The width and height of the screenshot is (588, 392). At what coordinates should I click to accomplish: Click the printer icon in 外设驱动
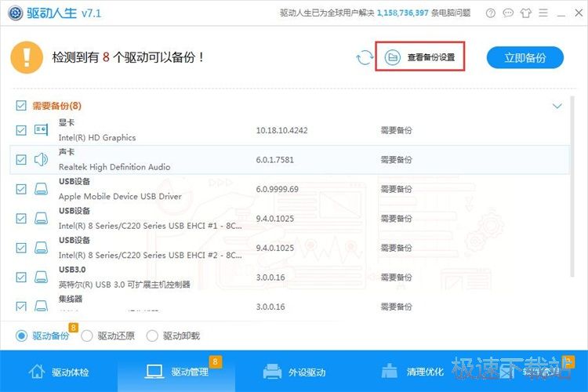point(272,372)
